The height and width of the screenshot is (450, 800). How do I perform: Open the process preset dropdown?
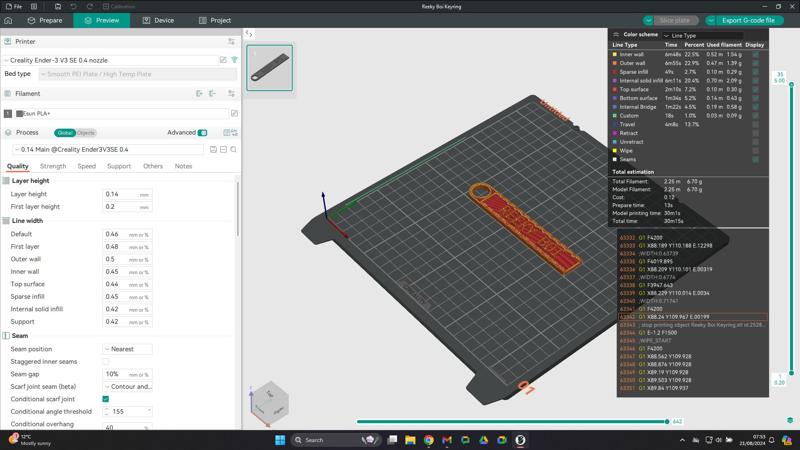click(108, 149)
